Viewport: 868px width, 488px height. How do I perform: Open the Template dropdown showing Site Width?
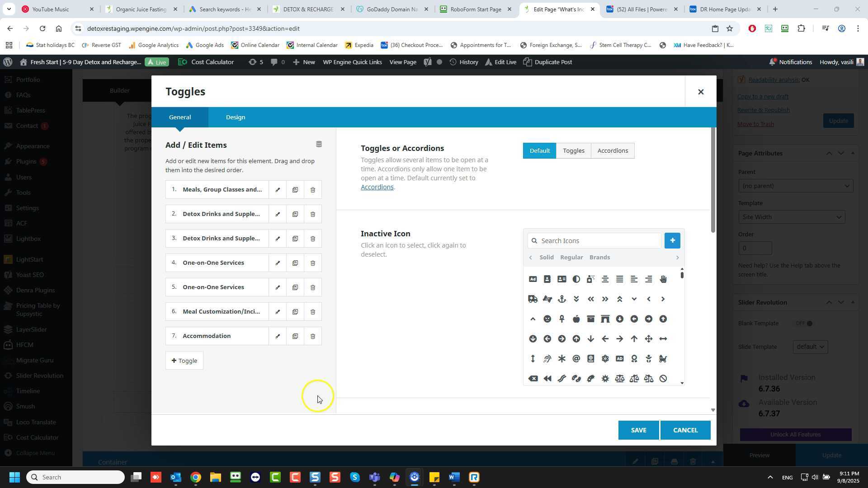[791, 217]
